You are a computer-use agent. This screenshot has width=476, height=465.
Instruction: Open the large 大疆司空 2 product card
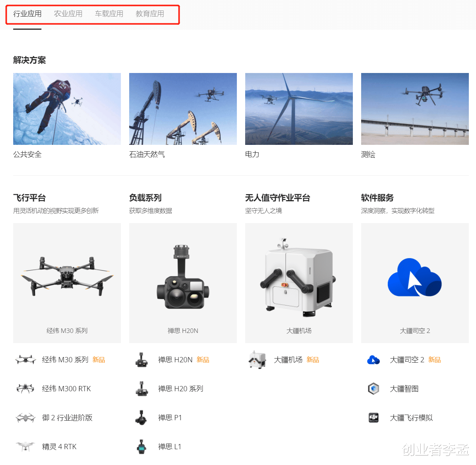click(415, 283)
